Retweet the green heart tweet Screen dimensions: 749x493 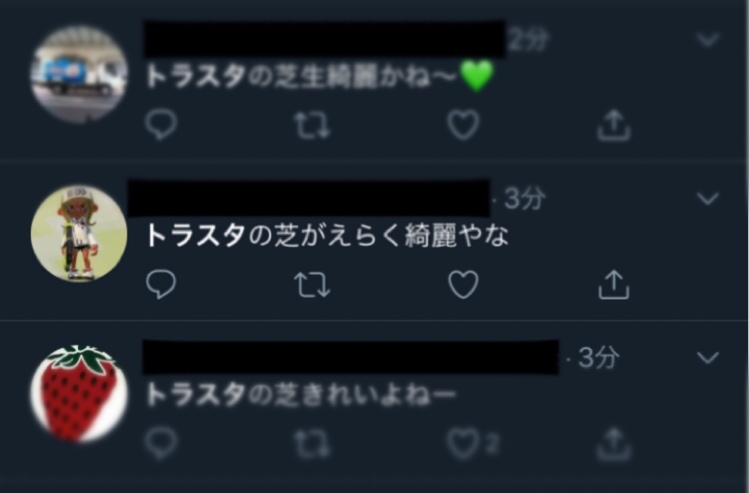coord(312,125)
